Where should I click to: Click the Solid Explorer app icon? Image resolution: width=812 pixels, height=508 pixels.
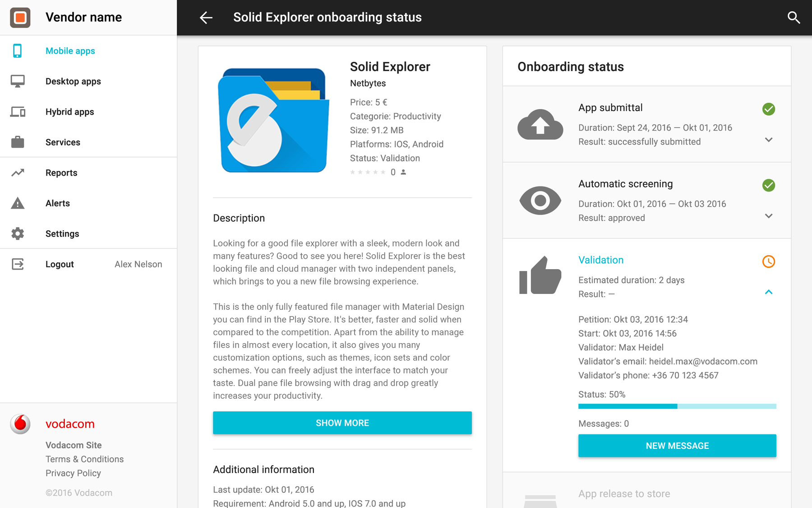(274, 121)
